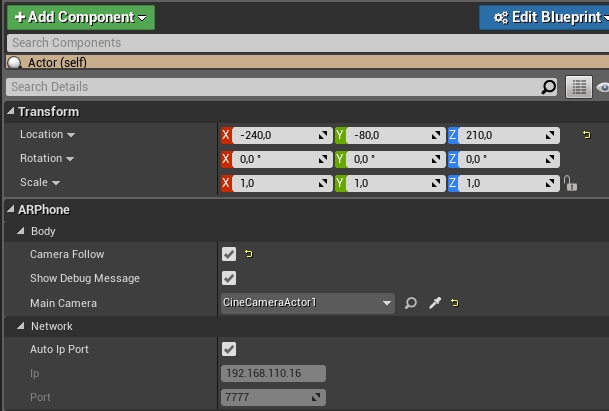Click Rotation Z spin arrow icon

pos(550,159)
